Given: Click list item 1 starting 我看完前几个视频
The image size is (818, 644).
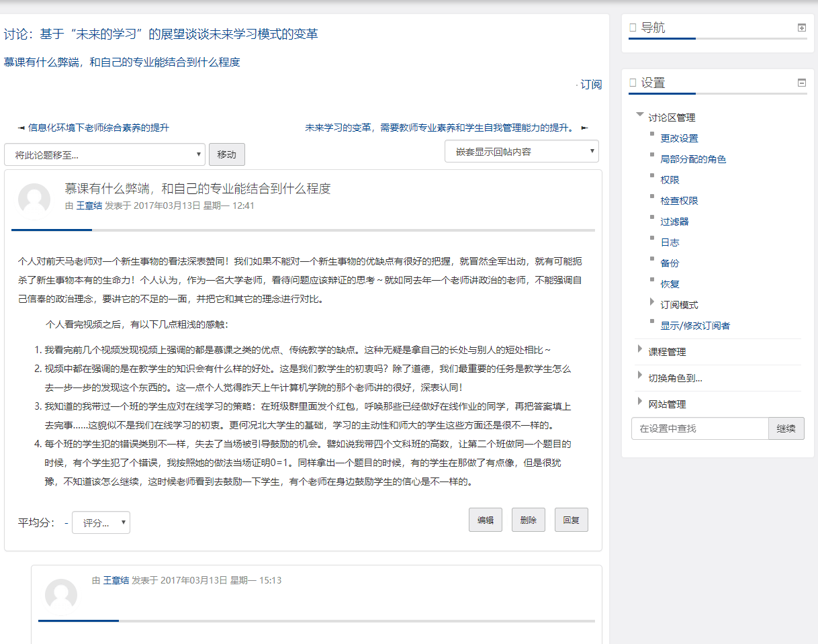Looking at the screenshot, I should tap(298, 350).
